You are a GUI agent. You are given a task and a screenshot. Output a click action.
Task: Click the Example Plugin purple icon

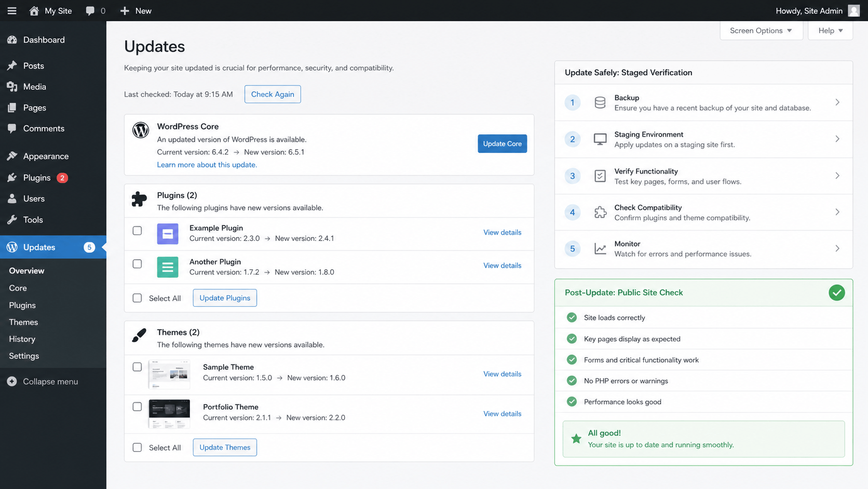pyautogui.click(x=168, y=234)
